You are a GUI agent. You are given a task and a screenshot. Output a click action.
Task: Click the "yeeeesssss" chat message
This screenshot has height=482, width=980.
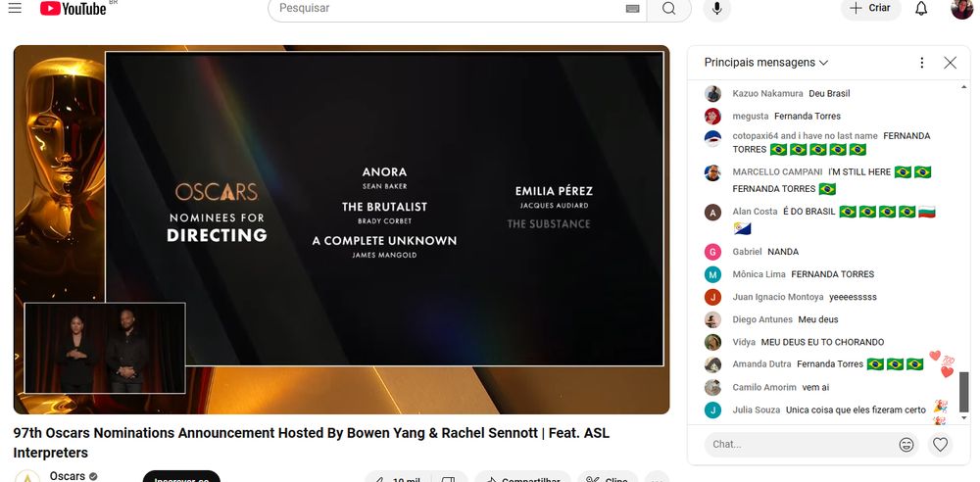pos(854,297)
